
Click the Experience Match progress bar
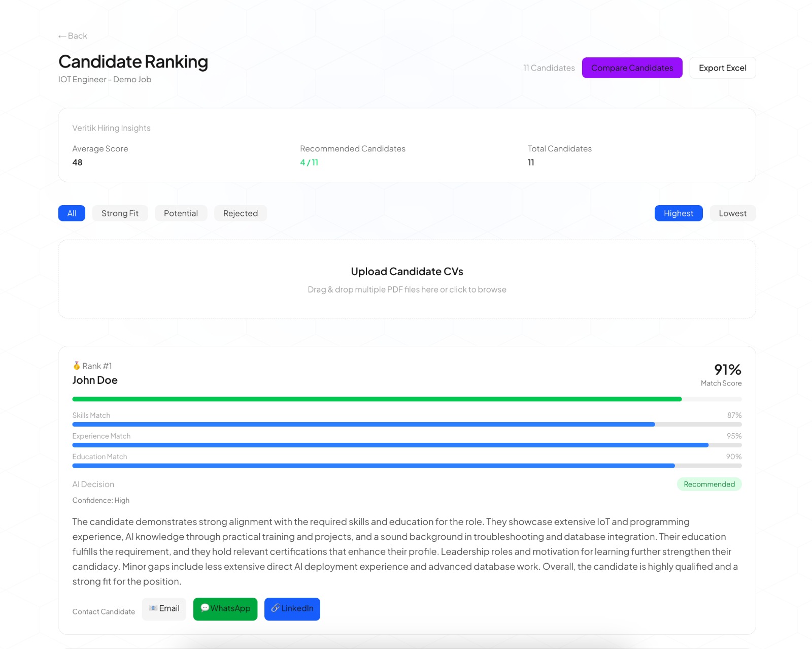coord(390,445)
